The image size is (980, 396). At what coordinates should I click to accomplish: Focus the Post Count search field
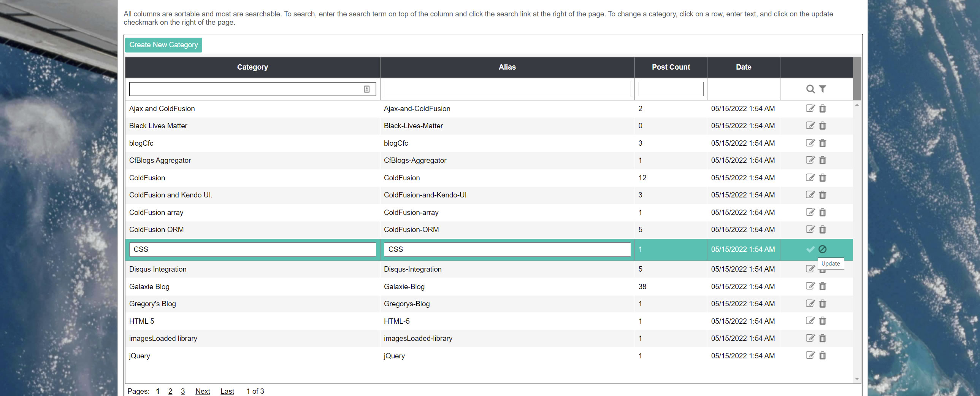click(671, 89)
